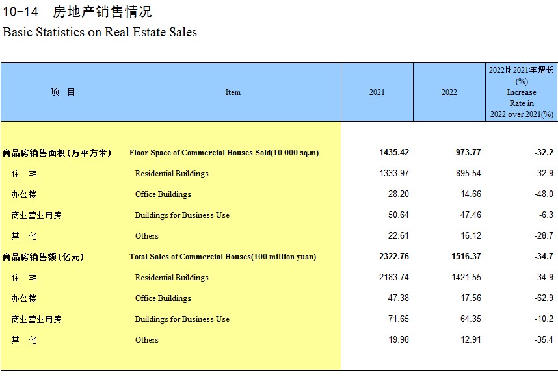
Task: Click the value -28.7
Action: [544, 235]
